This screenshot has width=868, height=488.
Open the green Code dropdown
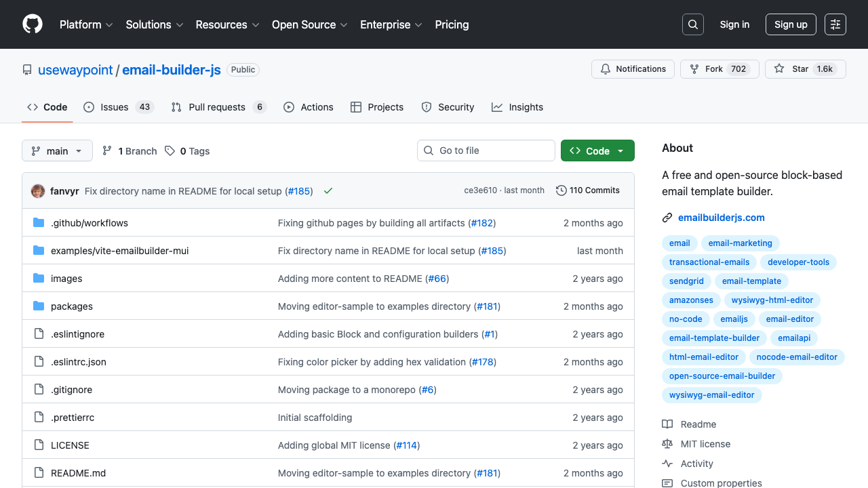point(597,150)
